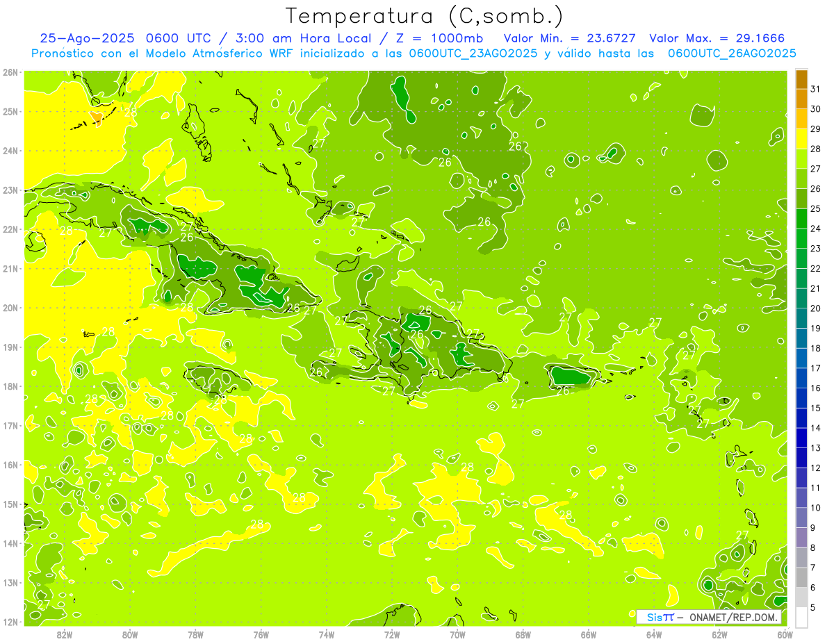834x644 pixels.
Task: Click latitude axis label 26N
Action: (10, 72)
